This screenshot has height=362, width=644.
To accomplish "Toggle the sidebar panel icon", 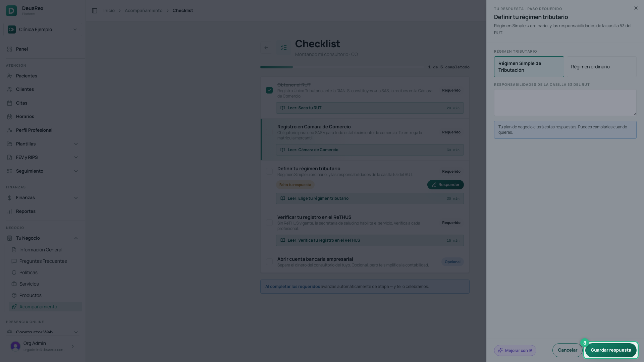I will click(95, 11).
